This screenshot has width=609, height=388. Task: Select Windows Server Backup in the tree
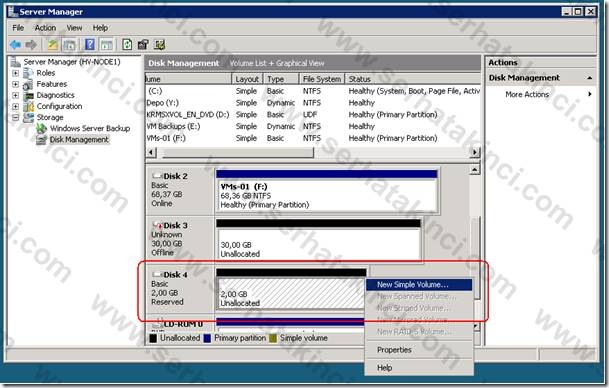[90, 129]
